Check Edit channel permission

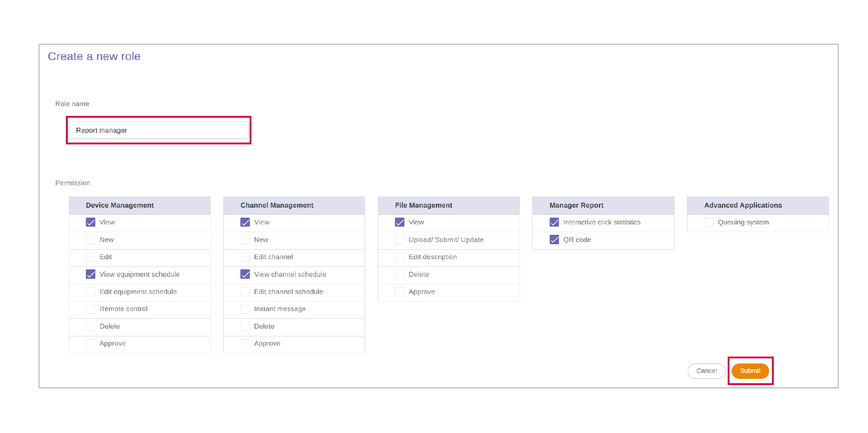pyautogui.click(x=245, y=256)
